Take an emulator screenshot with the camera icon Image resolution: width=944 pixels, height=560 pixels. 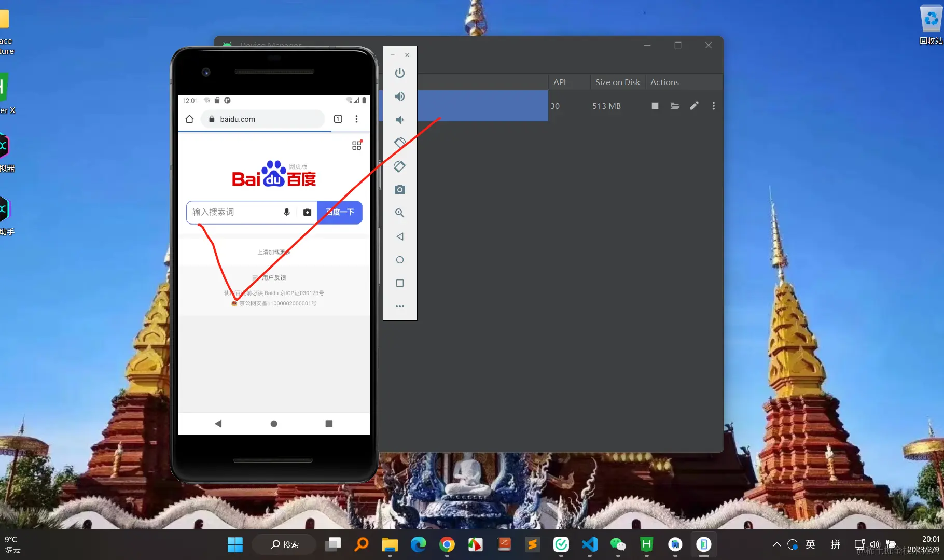399,190
